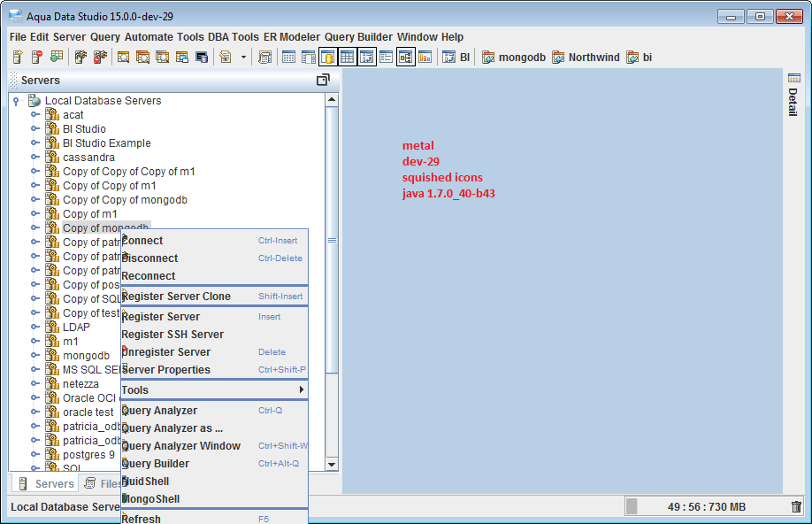Click the first table grid toolbar icon
Screen dimensions: 812x524
point(288,57)
